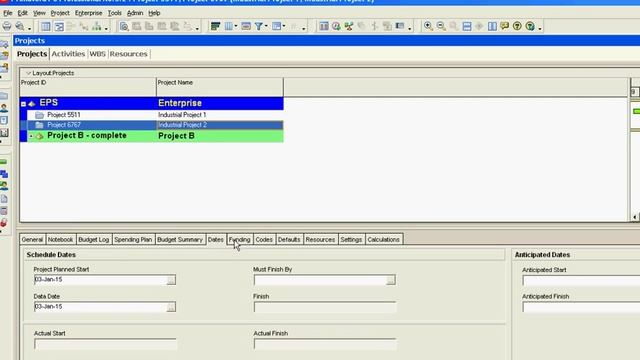Sort by the Project Name column header

(220, 87)
